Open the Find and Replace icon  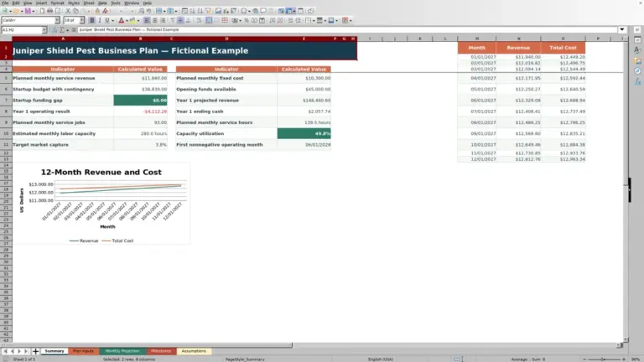point(141,11)
